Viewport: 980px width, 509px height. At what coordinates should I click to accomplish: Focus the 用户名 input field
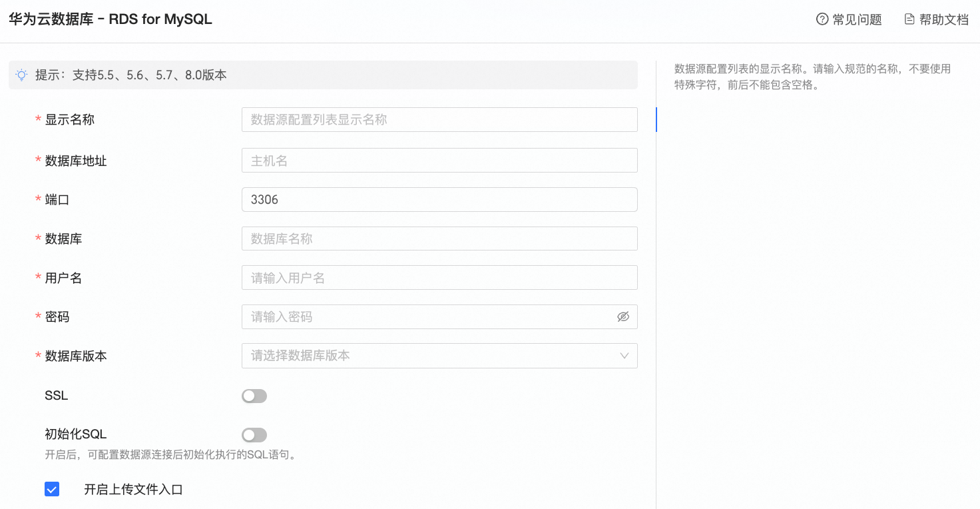pyautogui.click(x=439, y=278)
